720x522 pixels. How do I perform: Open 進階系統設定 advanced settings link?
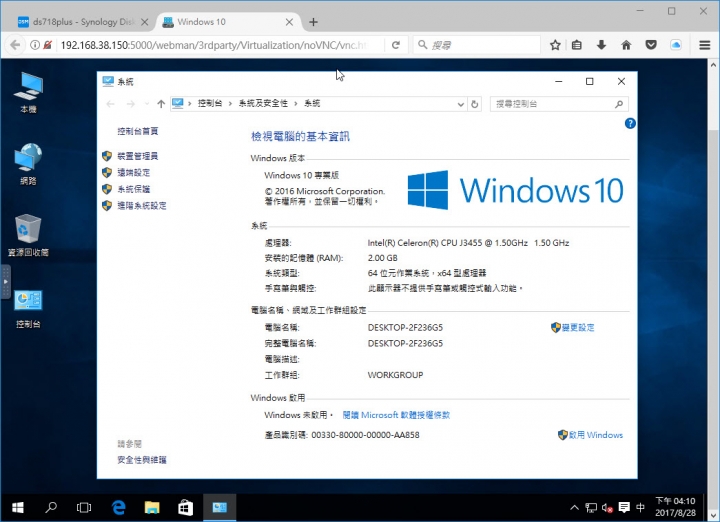(141, 206)
